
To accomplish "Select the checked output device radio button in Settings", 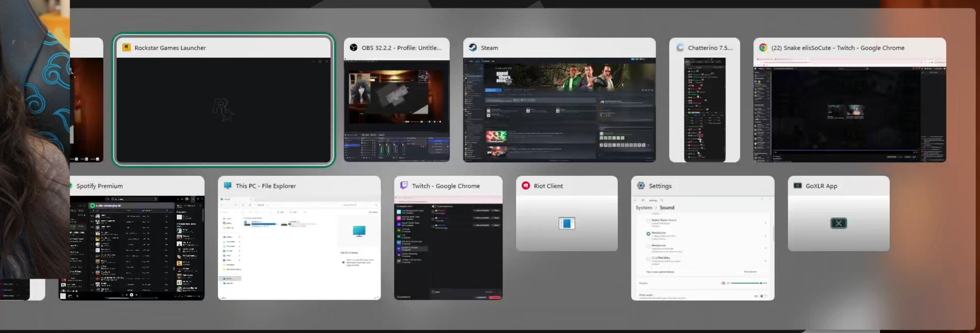I will [x=648, y=234].
